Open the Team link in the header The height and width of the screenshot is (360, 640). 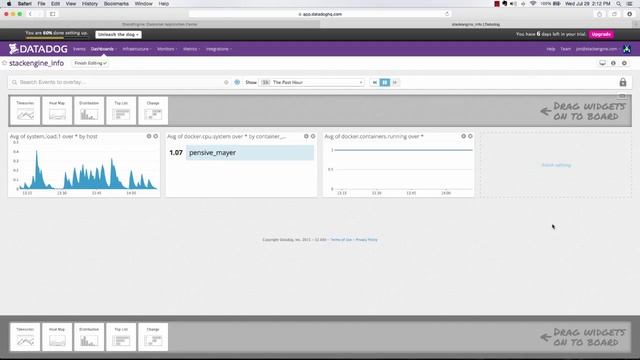pos(565,49)
